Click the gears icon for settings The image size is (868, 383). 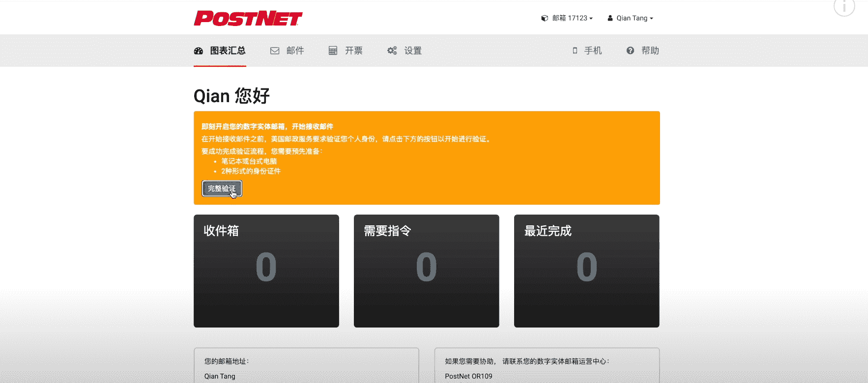392,51
